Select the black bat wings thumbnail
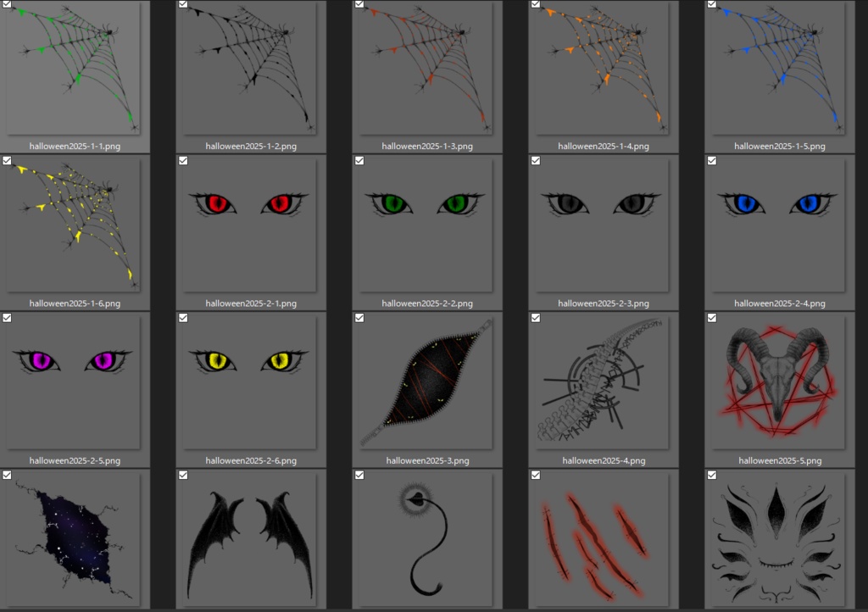Image resolution: width=868 pixels, height=612 pixels. coord(249,539)
